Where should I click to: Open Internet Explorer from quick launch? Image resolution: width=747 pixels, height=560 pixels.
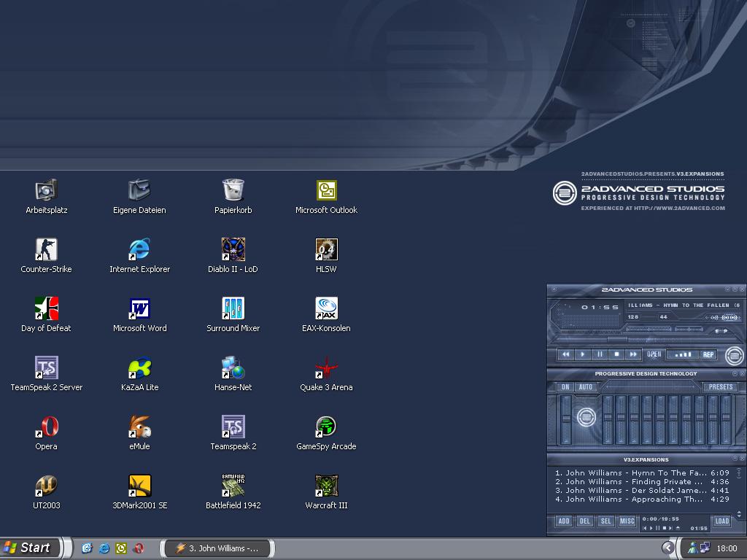104,548
